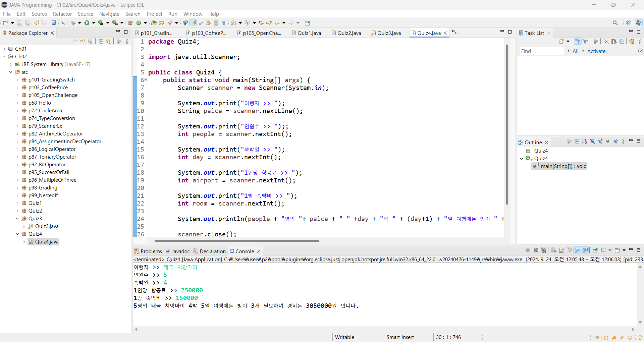
Task: Click the All filter link in Task List
Action: tap(576, 51)
